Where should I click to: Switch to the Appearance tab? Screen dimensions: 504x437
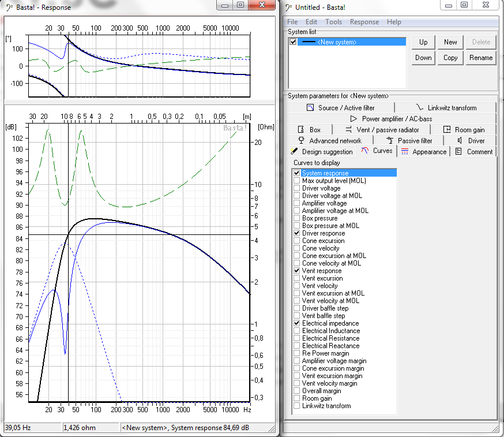pos(424,151)
